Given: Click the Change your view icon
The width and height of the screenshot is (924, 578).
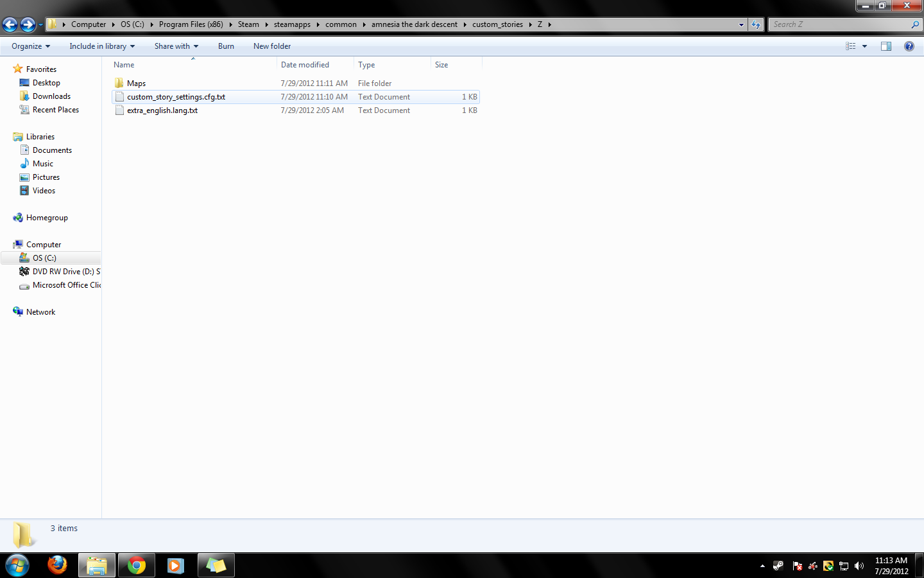Looking at the screenshot, I should coord(851,46).
